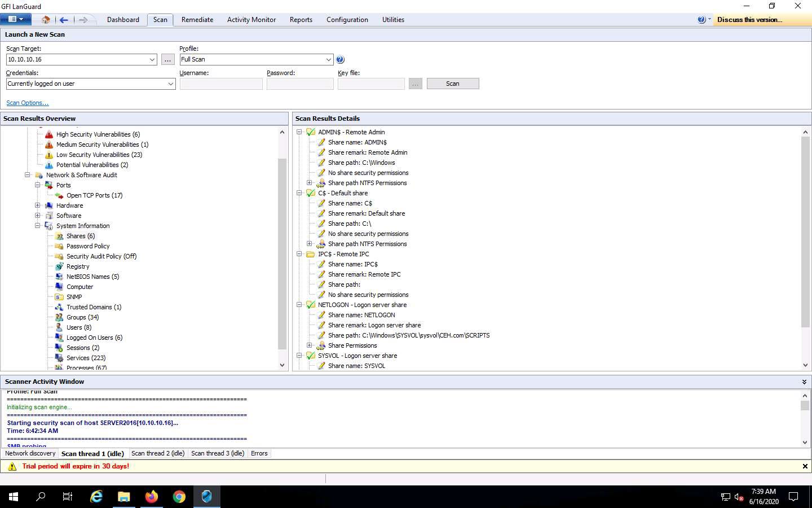Collapse the Ports tree node
Screen dimensions: 812x508
point(38,185)
